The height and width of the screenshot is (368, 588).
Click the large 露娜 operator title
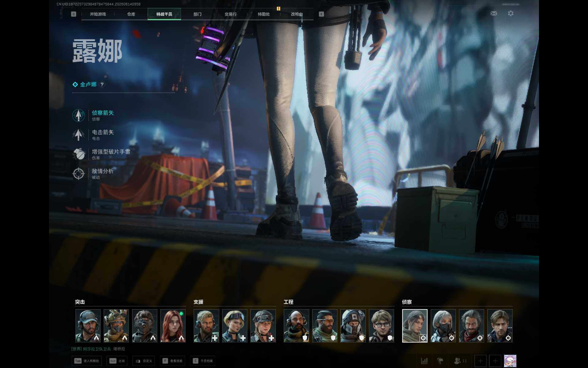coord(97,51)
